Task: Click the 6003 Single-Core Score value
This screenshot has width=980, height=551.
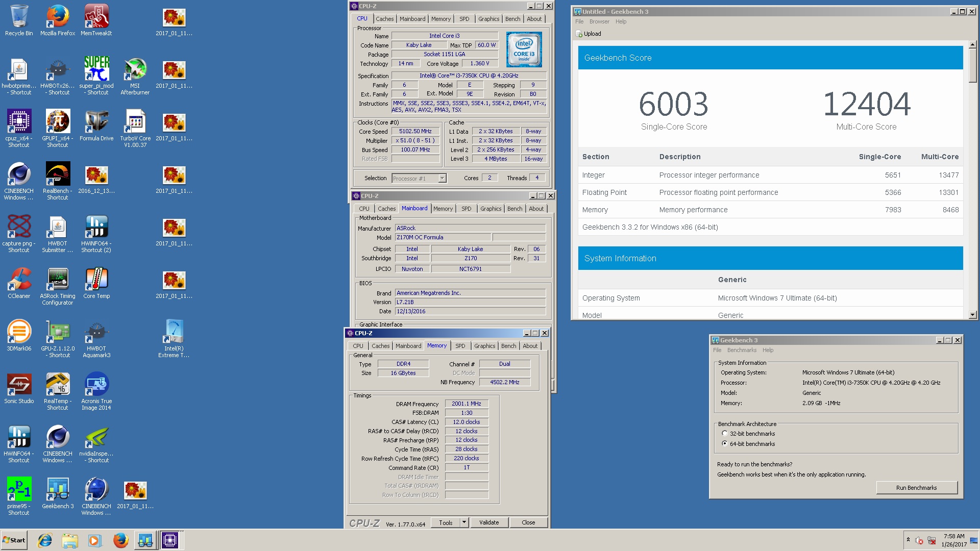Action: coord(674,104)
